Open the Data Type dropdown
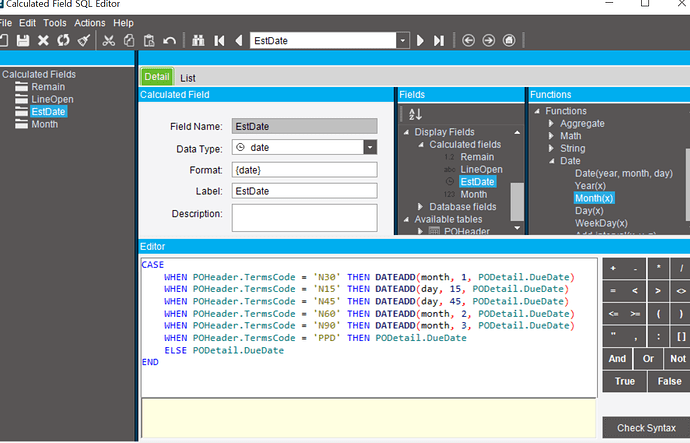This screenshot has width=690, height=443. coord(369,147)
